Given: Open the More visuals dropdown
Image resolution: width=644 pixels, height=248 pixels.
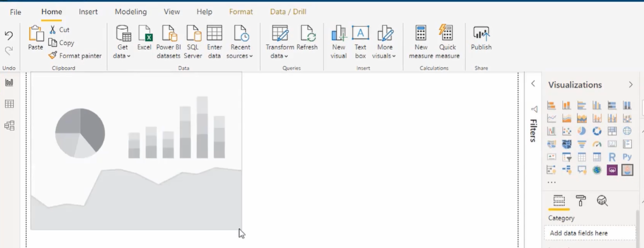Looking at the screenshot, I should (385, 42).
